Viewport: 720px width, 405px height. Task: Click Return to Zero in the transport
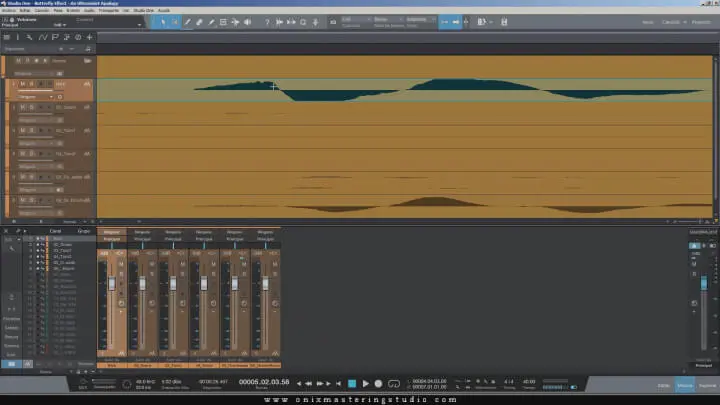[x=339, y=383]
